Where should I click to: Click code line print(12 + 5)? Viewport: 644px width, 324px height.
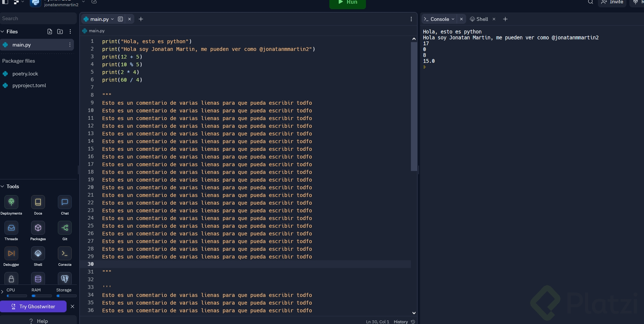click(x=122, y=57)
